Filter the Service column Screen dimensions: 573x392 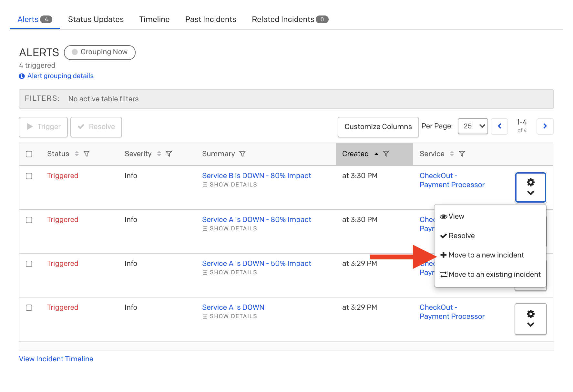[462, 154]
